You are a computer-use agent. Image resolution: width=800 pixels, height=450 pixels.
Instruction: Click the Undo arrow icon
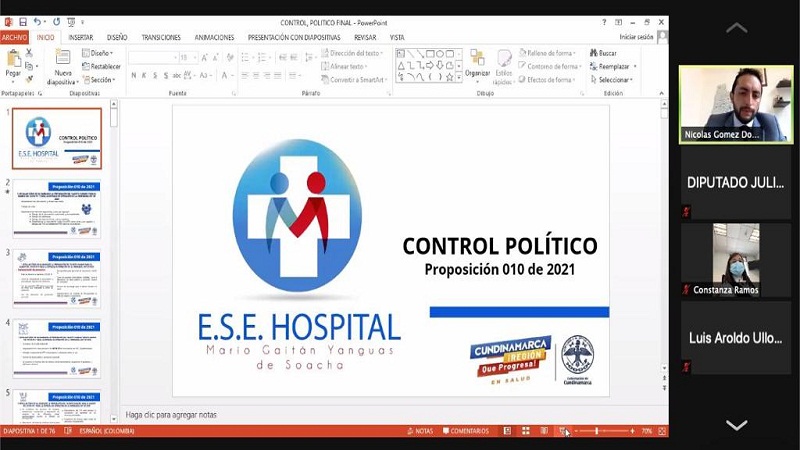click(37, 22)
